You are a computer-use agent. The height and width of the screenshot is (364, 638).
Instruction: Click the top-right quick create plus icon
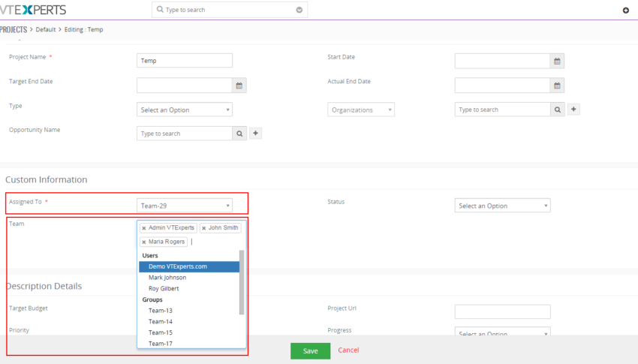coord(626,11)
